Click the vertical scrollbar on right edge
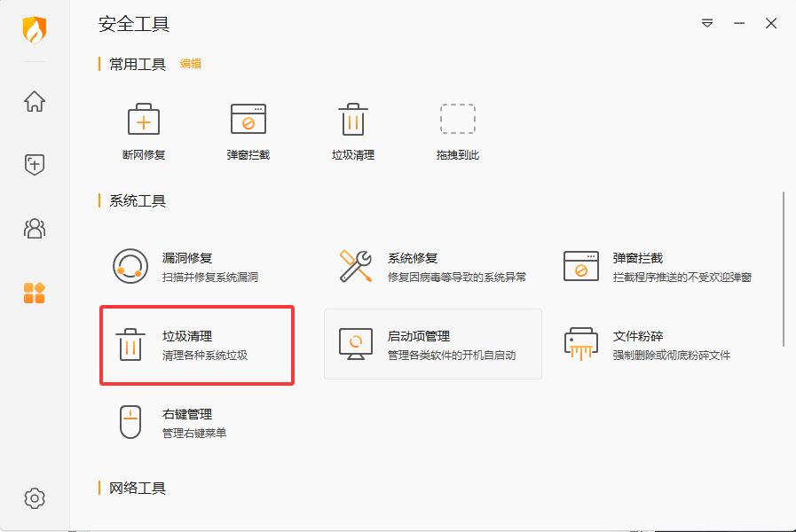Viewport: 796px width, 532px height. tap(784, 269)
